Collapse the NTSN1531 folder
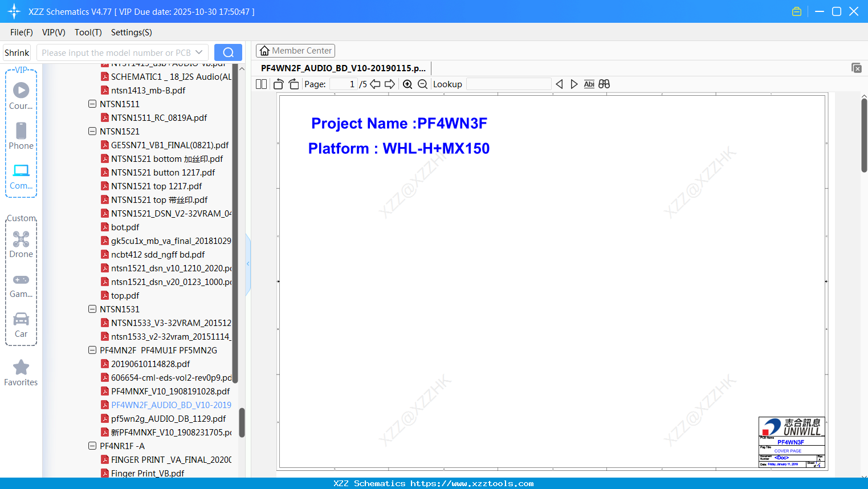Image resolution: width=868 pixels, height=489 pixels. point(92,309)
